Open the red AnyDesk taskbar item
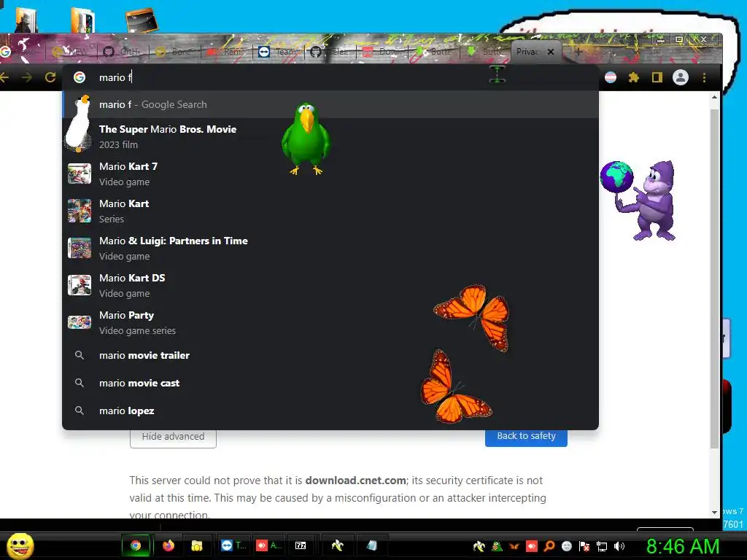747x560 pixels. (x=268, y=545)
